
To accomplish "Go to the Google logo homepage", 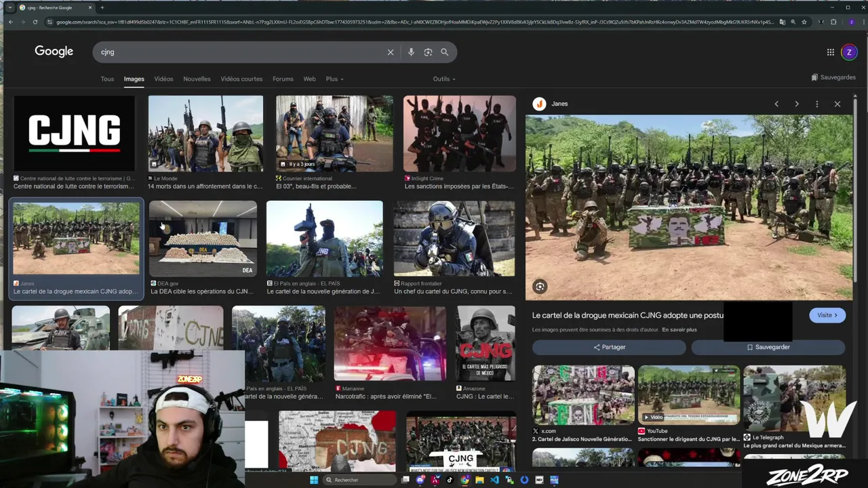I will (x=54, y=52).
